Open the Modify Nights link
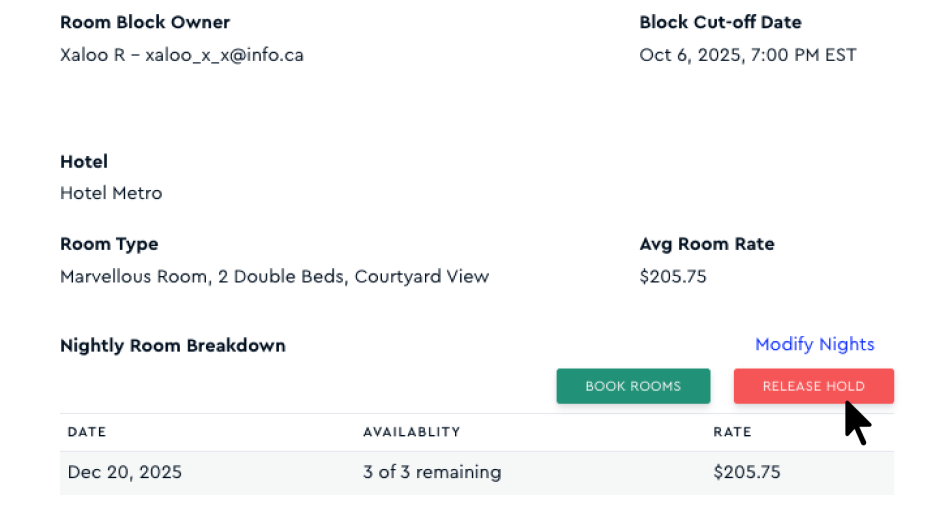The height and width of the screenshot is (525, 949). tap(814, 344)
